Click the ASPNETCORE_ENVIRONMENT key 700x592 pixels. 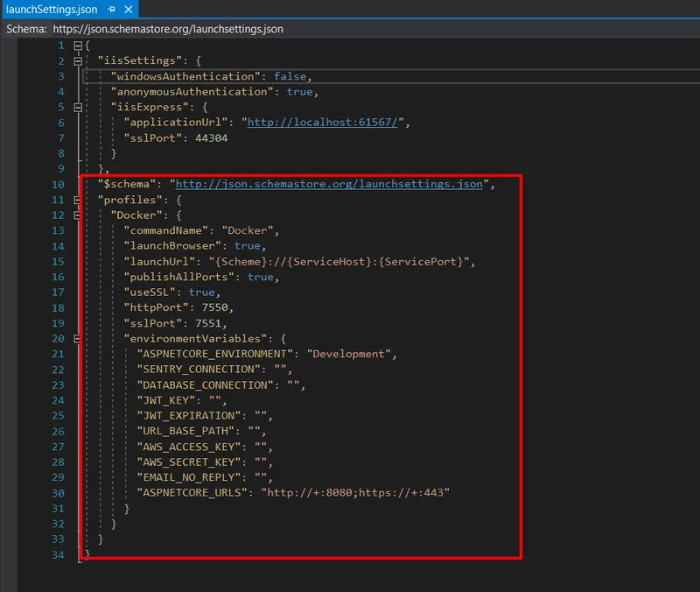click(214, 354)
